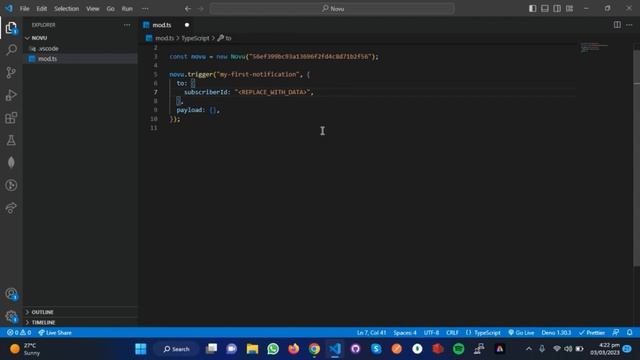The height and width of the screenshot is (360, 640).
Task: Click Deno 1.30.3 status item
Action: (x=556, y=333)
